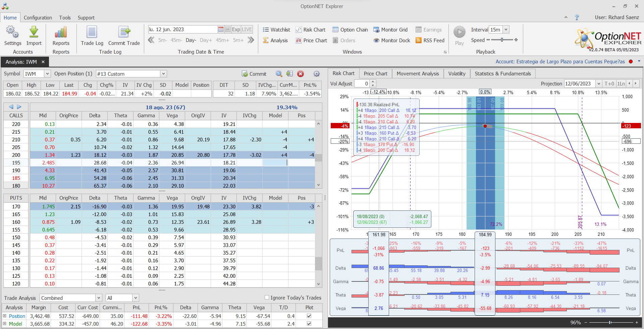Enable Ignore Today's Trades checkbox

pos(267,298)
